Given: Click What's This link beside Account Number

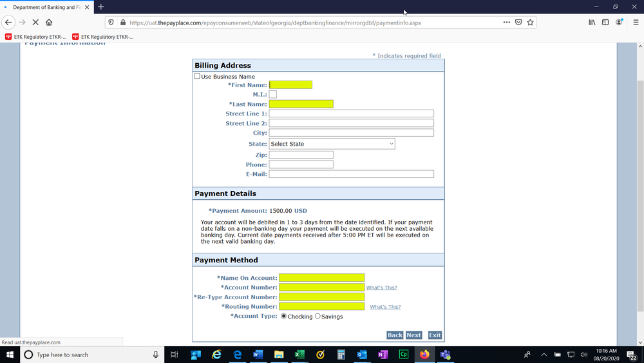Looking at the screenshot, I should [381, 288].
